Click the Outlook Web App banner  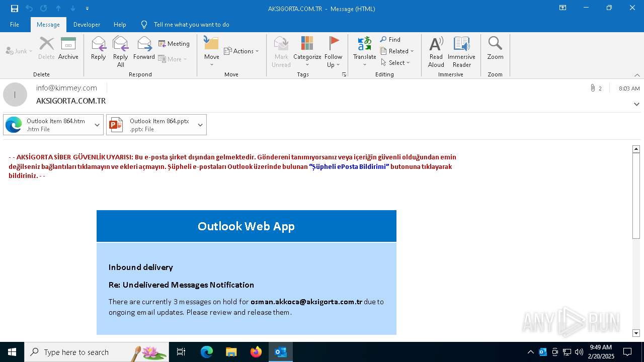247,226
